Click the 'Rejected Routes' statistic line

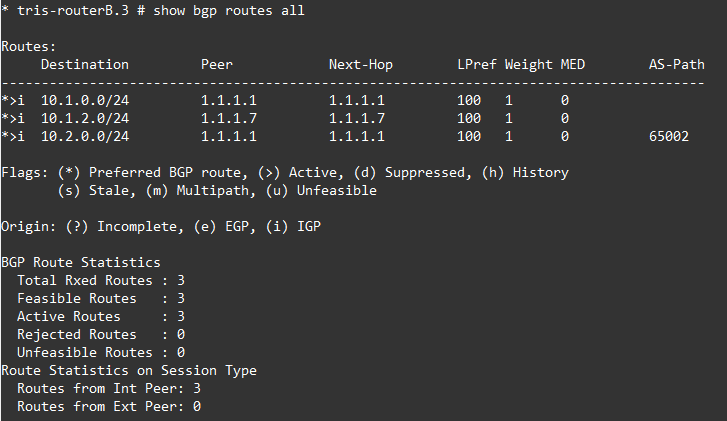pos(101,335)
